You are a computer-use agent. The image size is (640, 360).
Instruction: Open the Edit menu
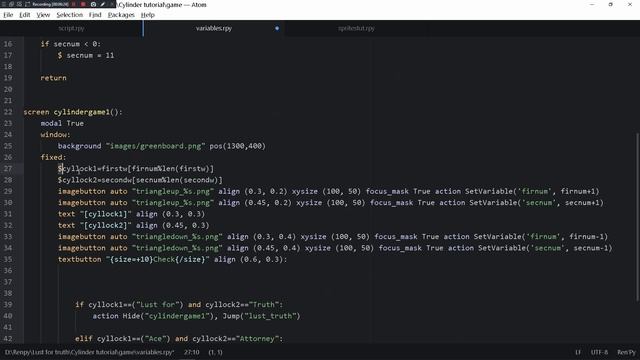coord(24,15)
